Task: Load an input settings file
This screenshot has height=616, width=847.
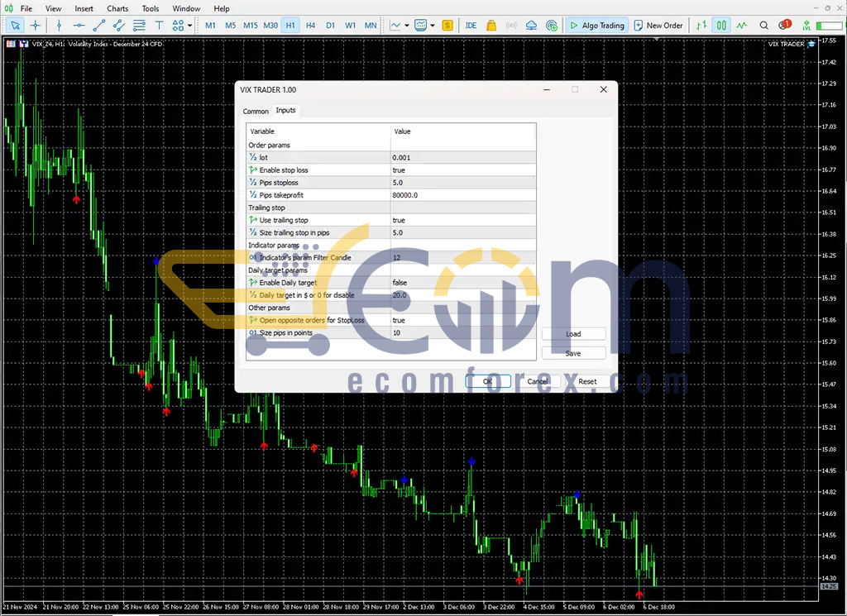Action: tap(573, 334)
